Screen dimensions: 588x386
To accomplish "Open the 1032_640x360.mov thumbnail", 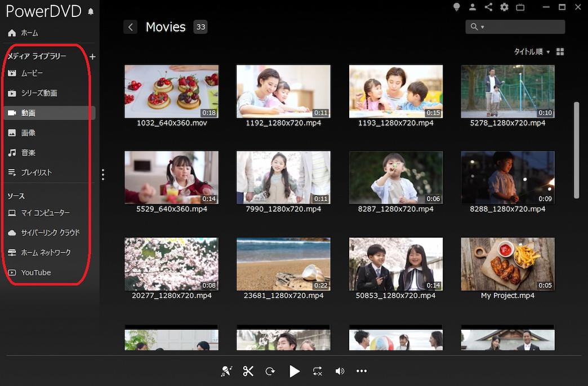I will (x=171, y=91).
